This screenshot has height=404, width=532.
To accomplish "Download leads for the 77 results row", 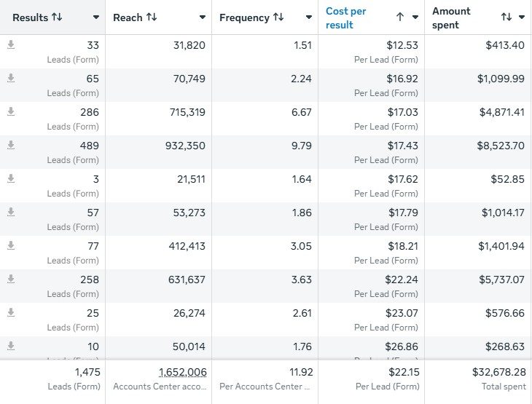I will (11, 245).
